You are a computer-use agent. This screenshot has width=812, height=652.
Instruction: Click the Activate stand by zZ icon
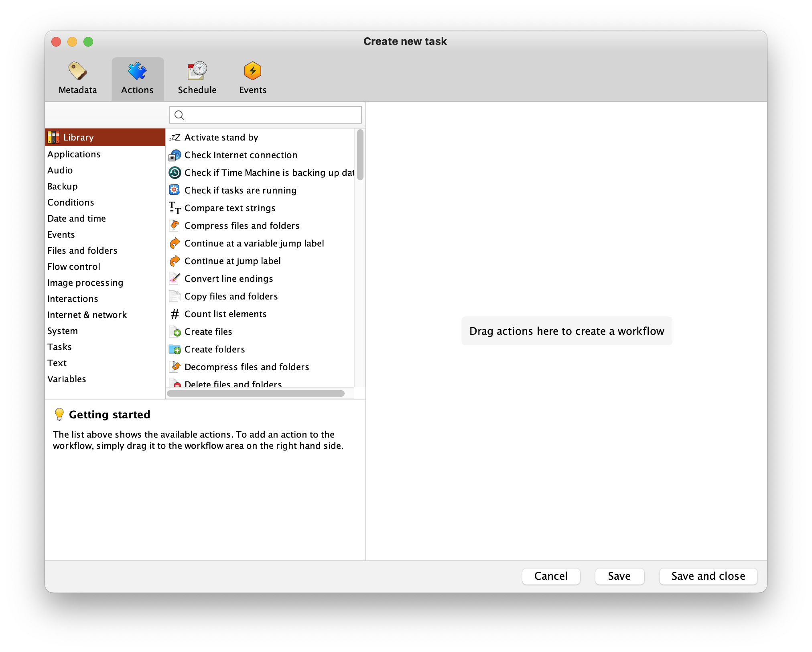pos(175,138)
